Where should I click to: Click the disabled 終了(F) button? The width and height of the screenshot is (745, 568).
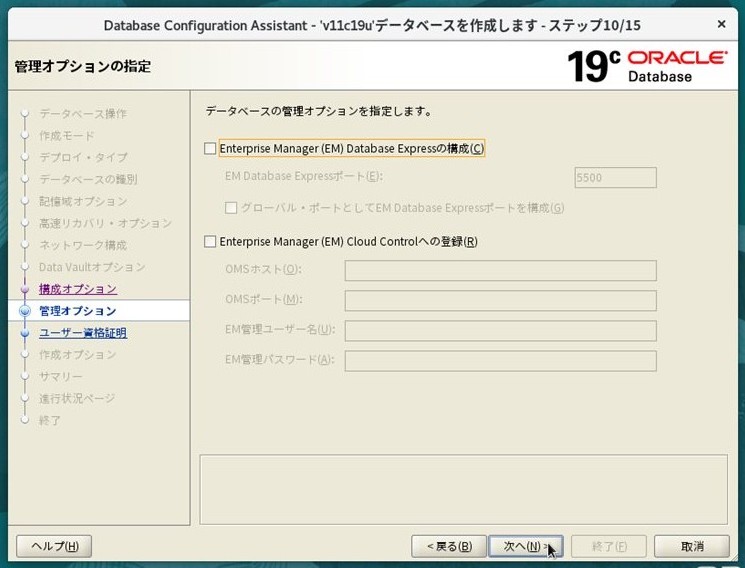pyautogui.click(x=609, y=546)
